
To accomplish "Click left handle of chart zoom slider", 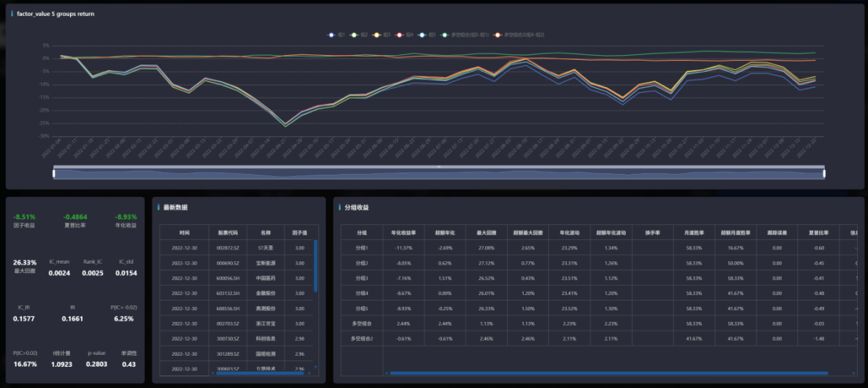I will (x=53, y=172).
